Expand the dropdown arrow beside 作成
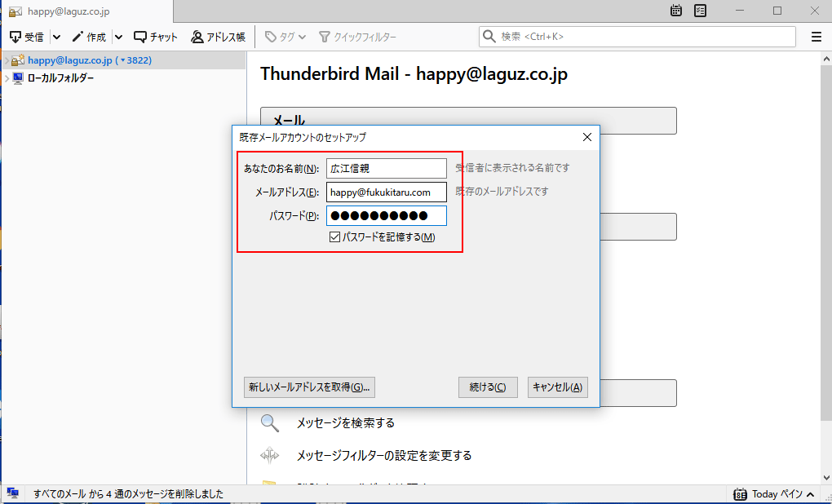Image resolution: width=832 pixels, height=504 pixels. click(x=119, y=38)
